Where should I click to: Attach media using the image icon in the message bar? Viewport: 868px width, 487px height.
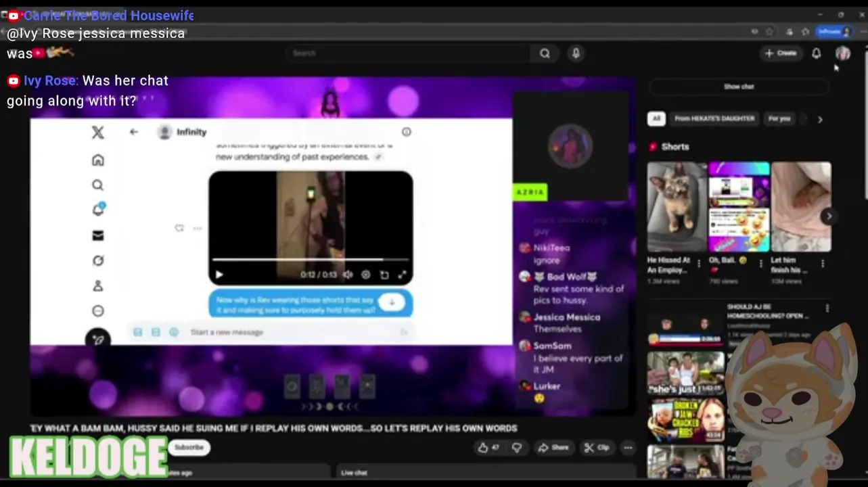[137, 332]
